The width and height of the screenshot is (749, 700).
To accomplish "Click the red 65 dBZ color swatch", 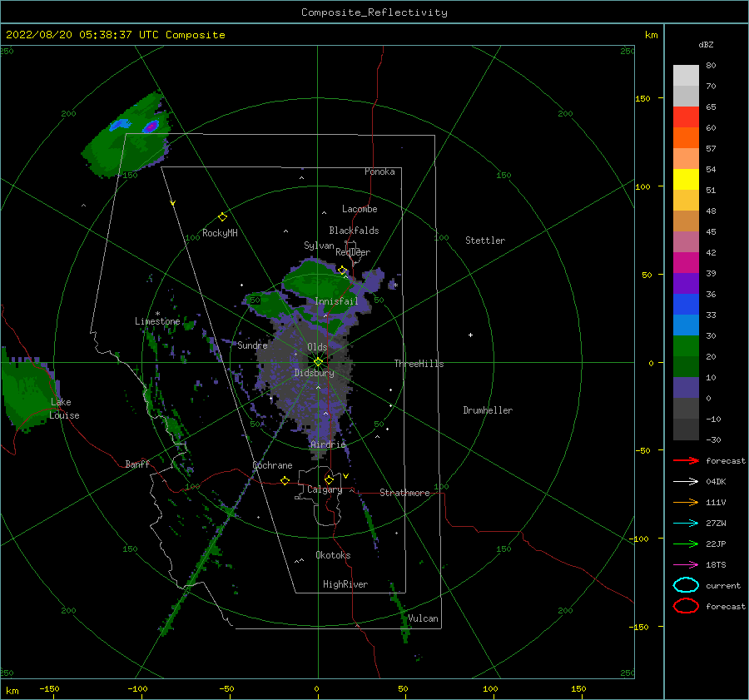I will pos(686,117).
